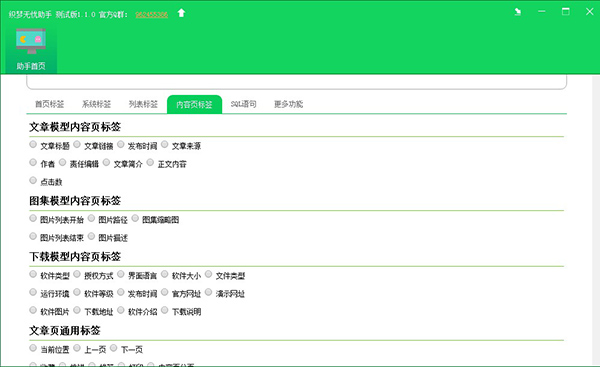
Task: Select the 文件类型 radio button
Action: pos(209,274)
